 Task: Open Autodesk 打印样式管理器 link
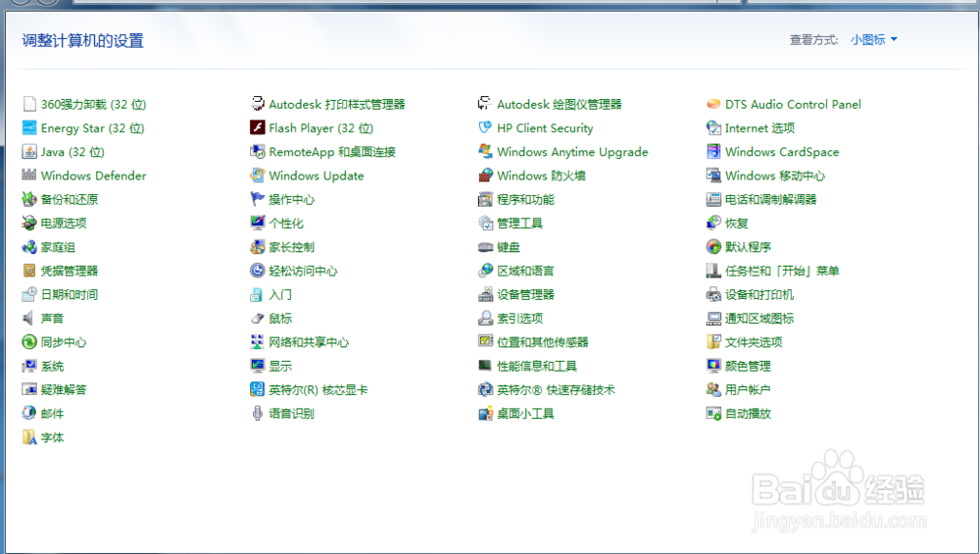[x=337, y=104]
